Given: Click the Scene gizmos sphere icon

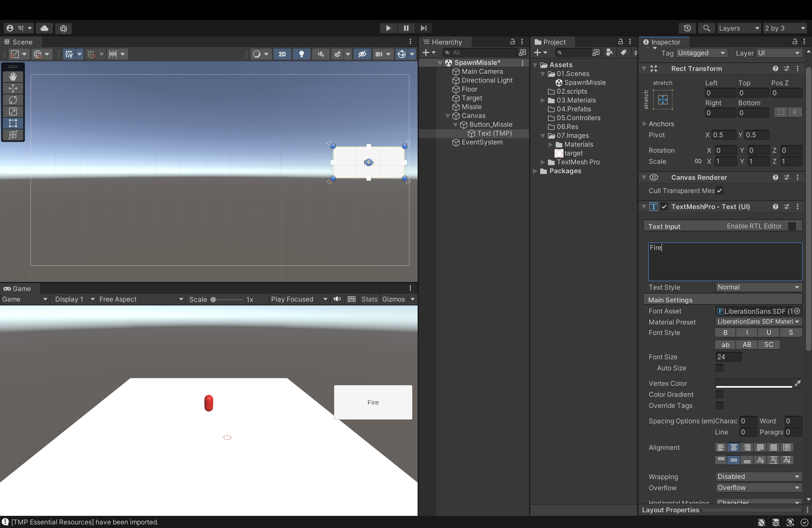Looking at the screenshot, I should [x=402, y=54].
